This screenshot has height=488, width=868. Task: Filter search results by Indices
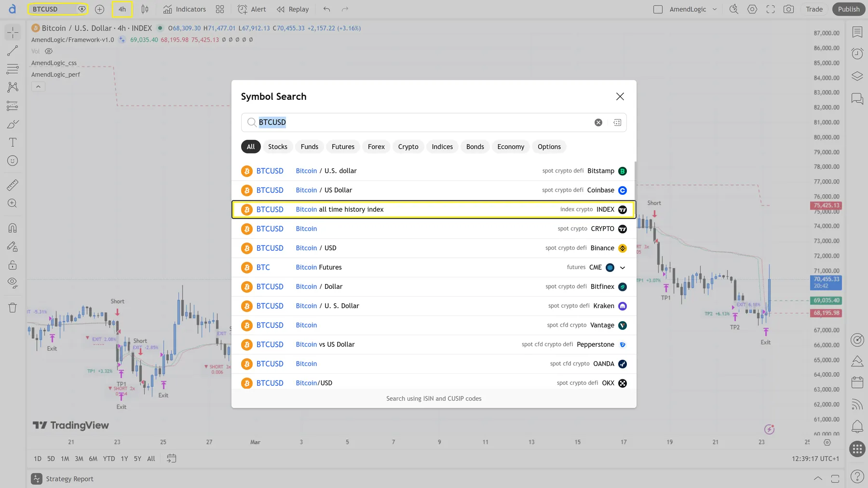pos(442,147)
